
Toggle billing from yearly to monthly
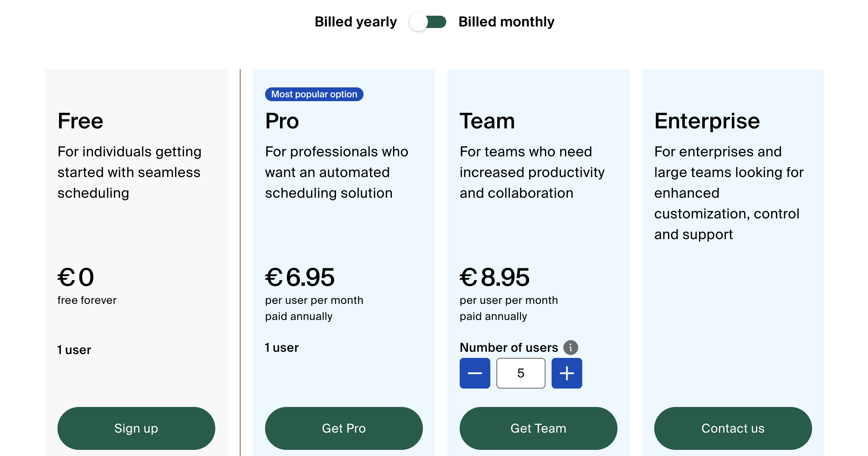[x=428, y=22]
